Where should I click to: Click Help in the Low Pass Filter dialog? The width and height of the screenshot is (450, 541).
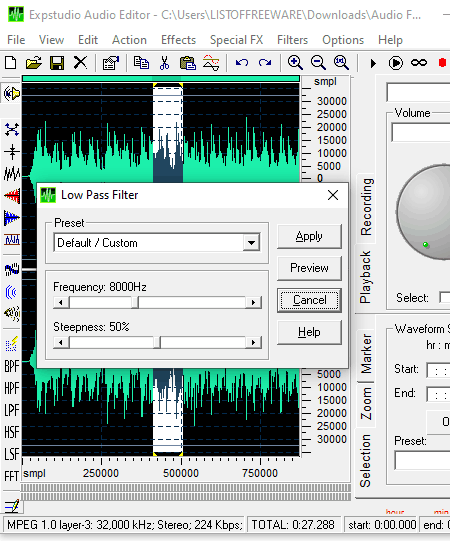point(309,332)
